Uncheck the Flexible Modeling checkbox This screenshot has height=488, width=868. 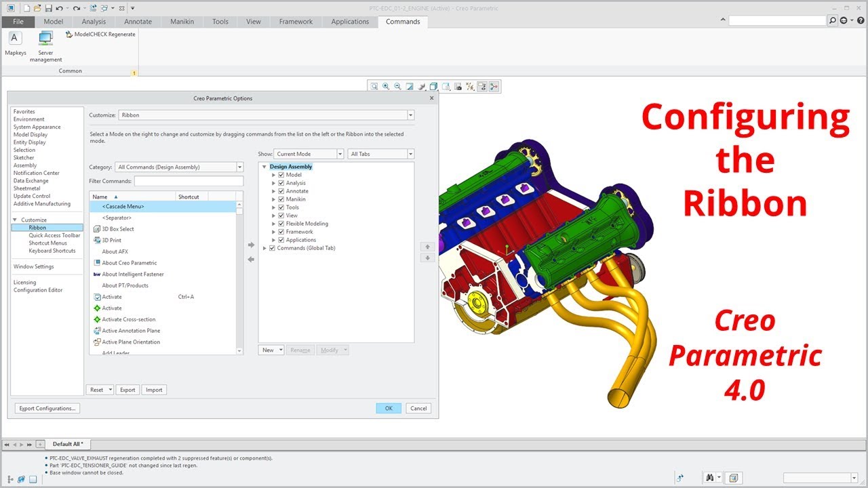pyautogui.click(x=281, y=224)
